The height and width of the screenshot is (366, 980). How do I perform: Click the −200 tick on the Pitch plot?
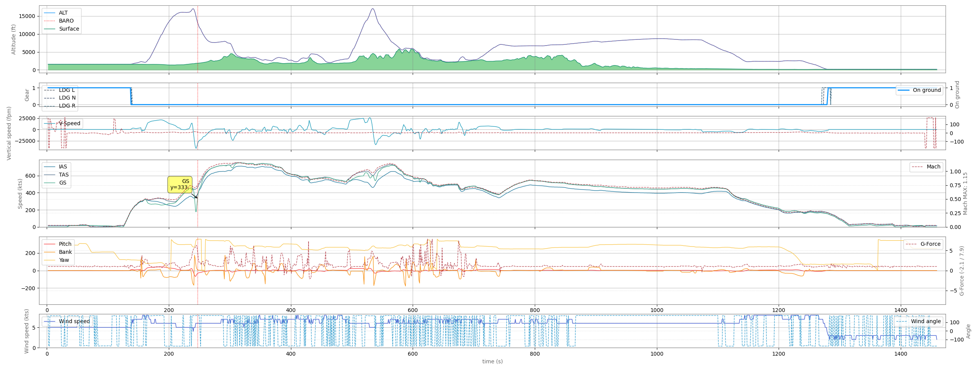pyautogui.click(x=28, y=288)
